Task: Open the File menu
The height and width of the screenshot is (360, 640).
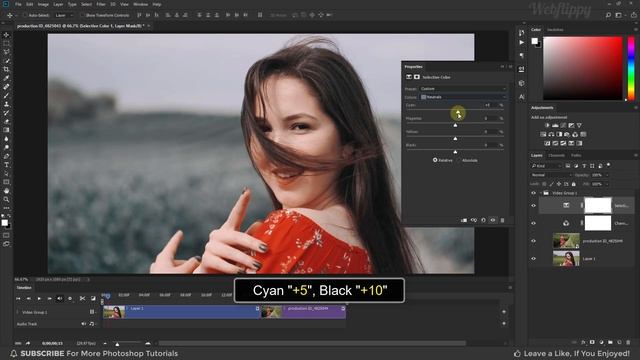Action: pos(18,4)
